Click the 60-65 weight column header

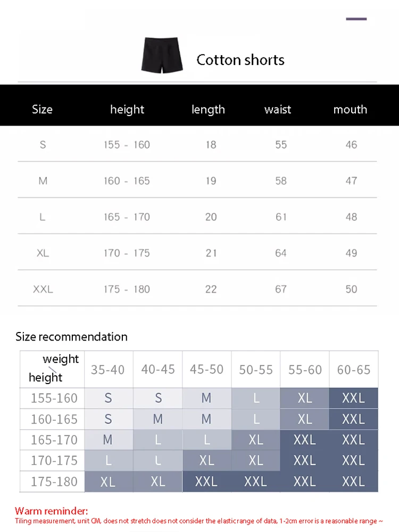[354, 369]
